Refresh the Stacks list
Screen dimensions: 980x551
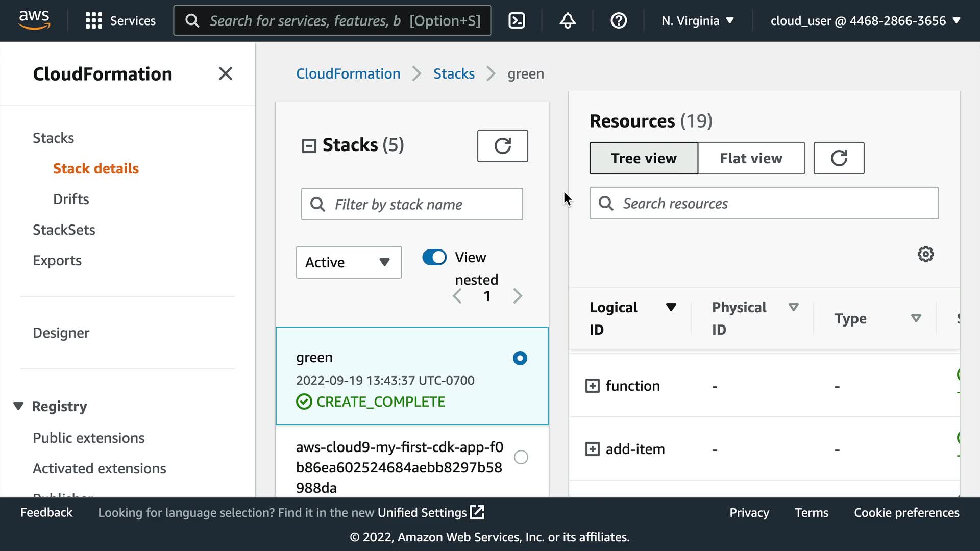[x=502, y=146]
